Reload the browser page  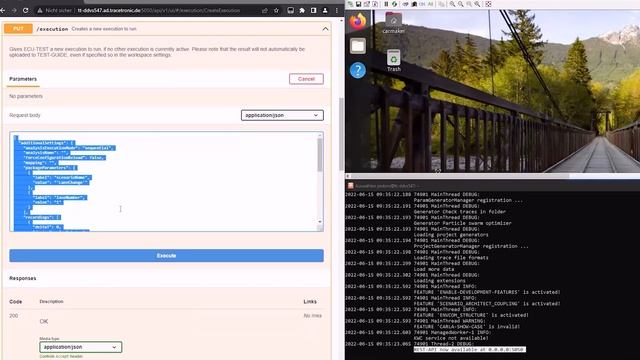pos(25,10)
